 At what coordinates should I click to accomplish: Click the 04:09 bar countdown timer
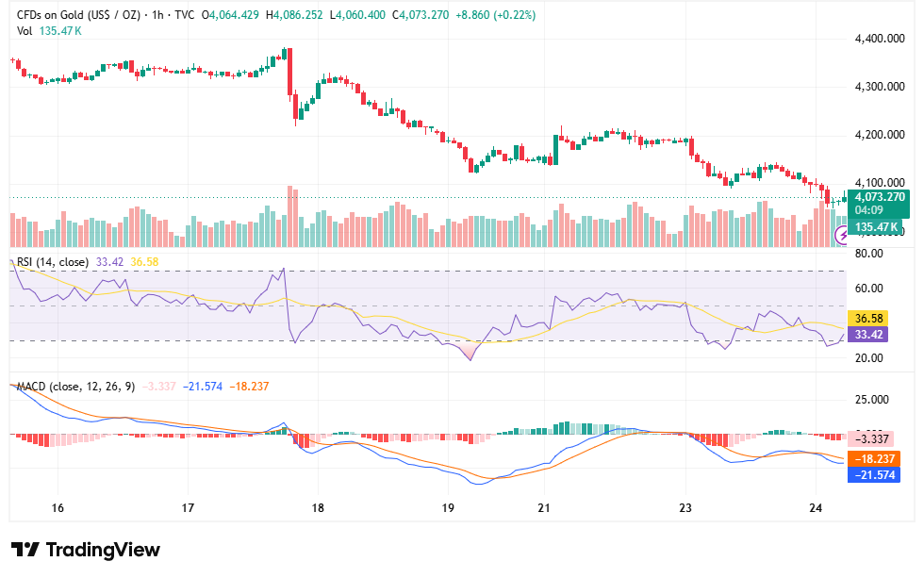[x=868, y=210]
